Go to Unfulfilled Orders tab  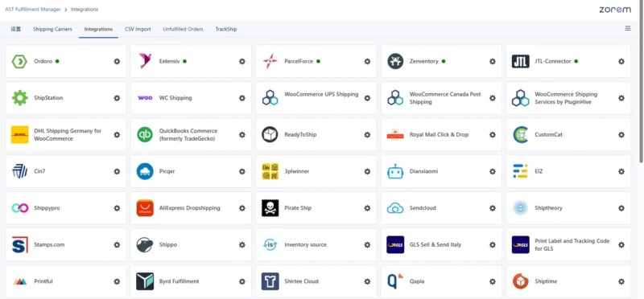point(184,29)
